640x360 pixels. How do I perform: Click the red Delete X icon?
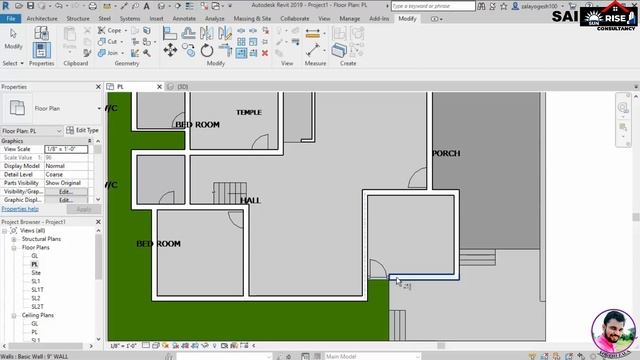[x=265, y=53]
